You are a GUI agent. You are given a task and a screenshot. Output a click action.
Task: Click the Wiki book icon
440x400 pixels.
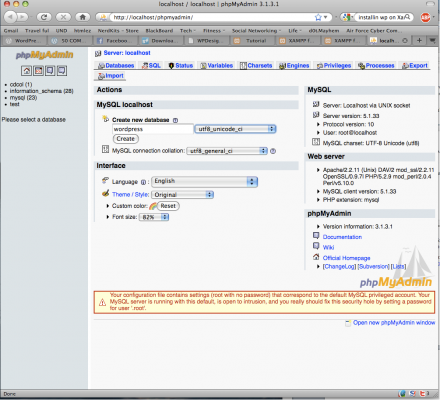click(x=316, y=246)
